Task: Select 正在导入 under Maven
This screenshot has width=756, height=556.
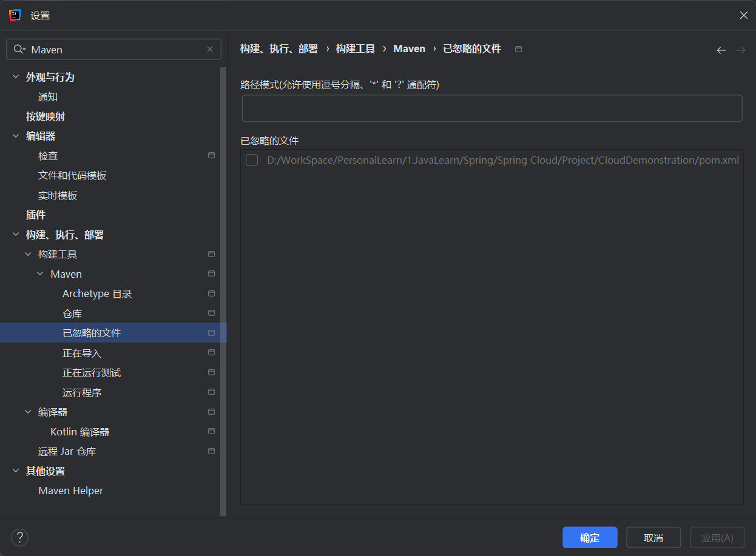Action: (81, 353)
